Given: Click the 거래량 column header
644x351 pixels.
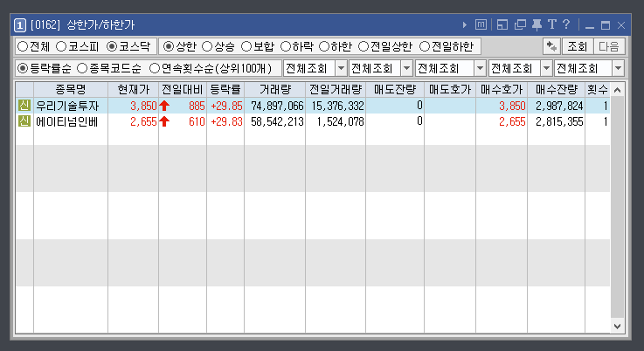Looking at the screenshot, I should point(274,89).
